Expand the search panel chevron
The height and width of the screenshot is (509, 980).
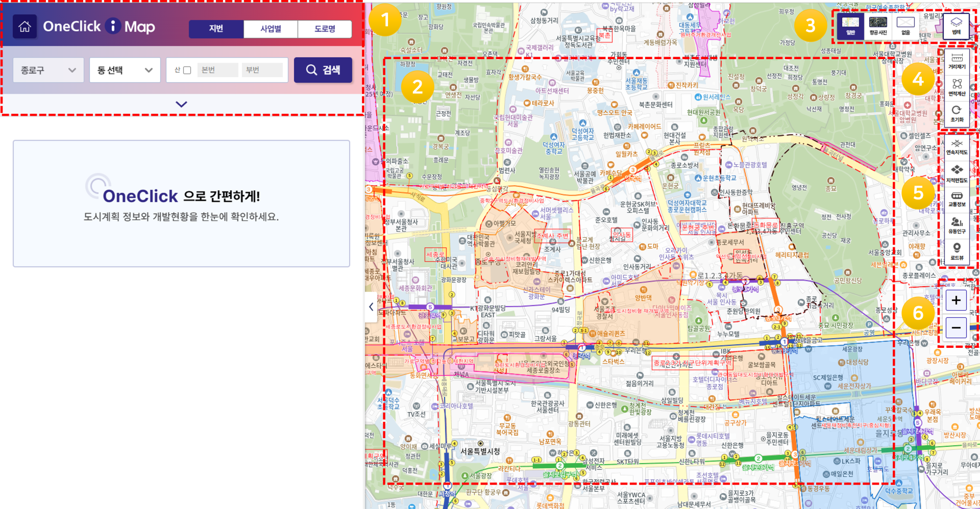(x=181, y=104)
